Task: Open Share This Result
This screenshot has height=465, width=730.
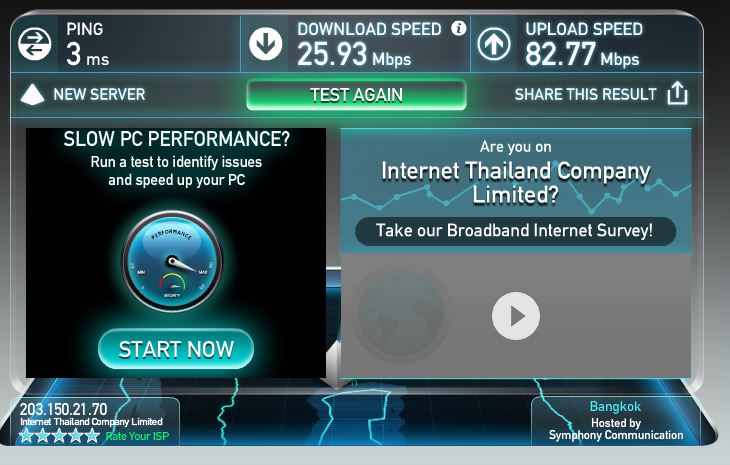Action: tap(585, 94)
